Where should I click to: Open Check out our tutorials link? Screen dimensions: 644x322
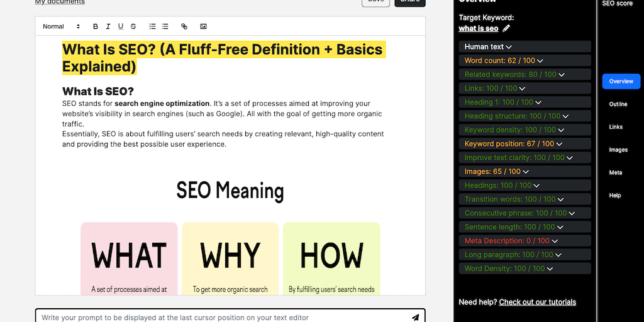click(x=537, y=302)
